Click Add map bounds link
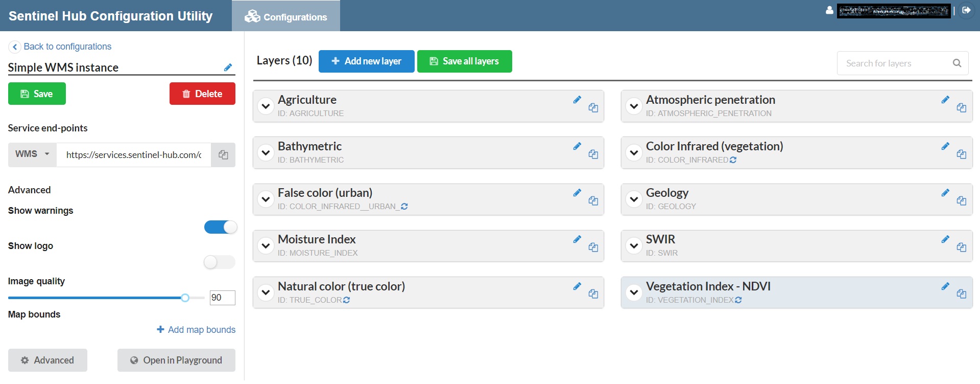The width and height of the screenshot is (980, 384). coord(196,330)
